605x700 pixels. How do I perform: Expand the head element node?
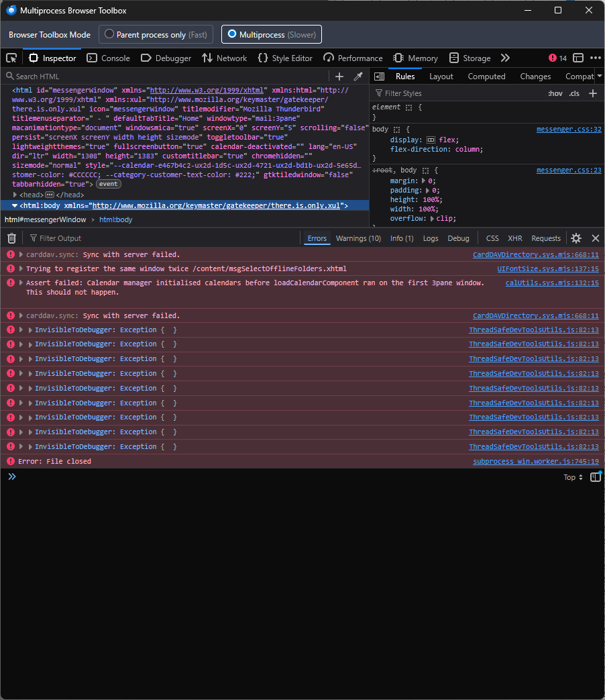[x=15, y=195]
